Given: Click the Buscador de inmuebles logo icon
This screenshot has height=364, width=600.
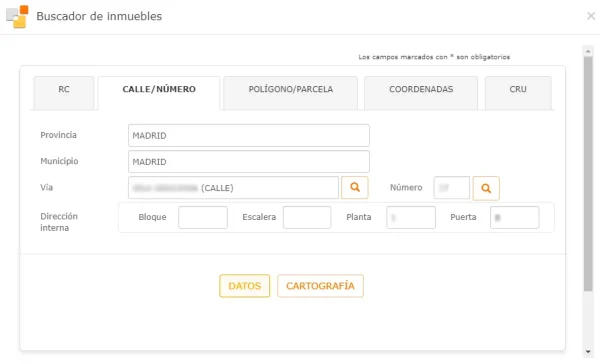Looking at the screenshot, I should tap(18, 16).
